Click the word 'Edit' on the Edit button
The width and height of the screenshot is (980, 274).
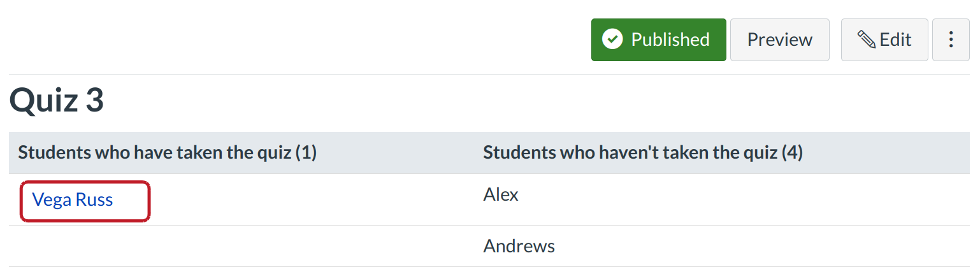[895, 40]
